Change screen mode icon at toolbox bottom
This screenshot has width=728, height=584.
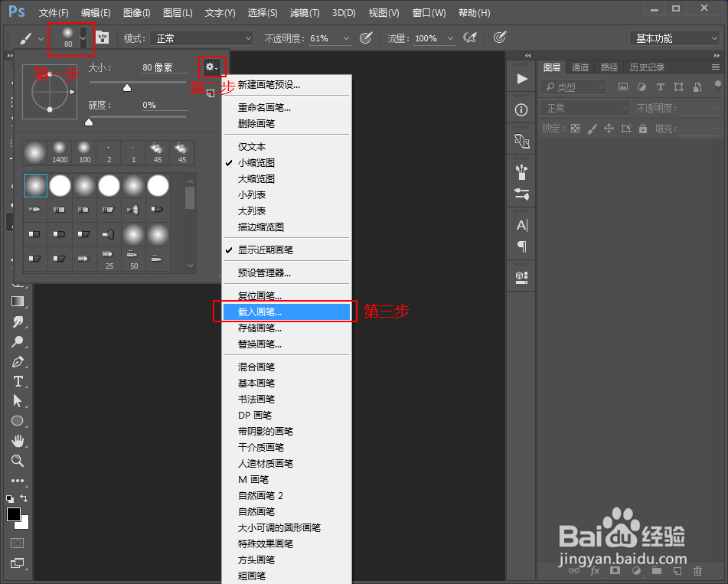pyautogui.click(x=17, y=563)
